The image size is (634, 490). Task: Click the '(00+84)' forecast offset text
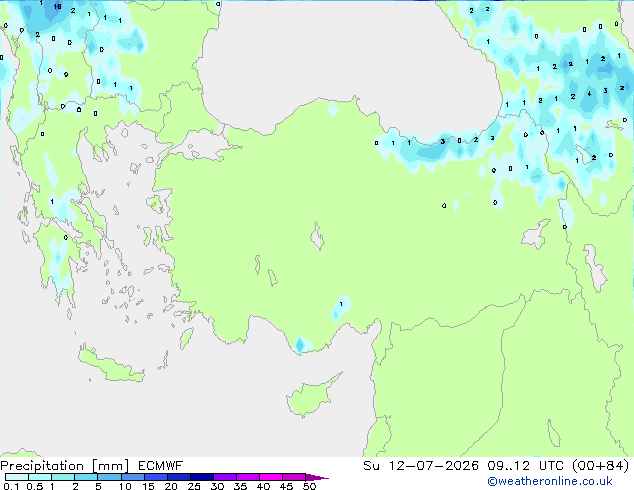click(601, 466)
